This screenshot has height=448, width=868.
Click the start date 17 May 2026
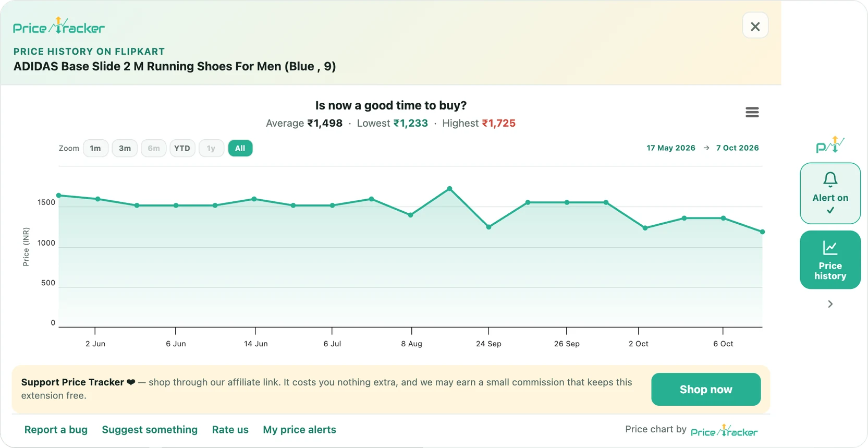point(671,148)
